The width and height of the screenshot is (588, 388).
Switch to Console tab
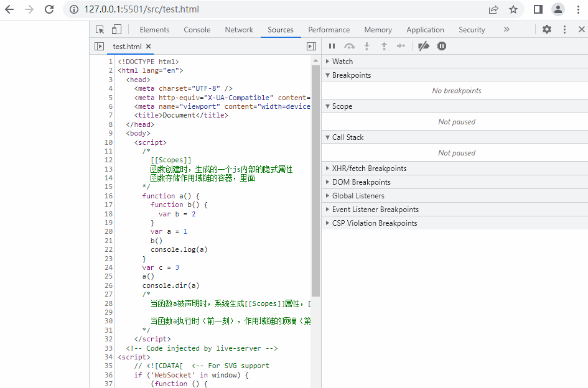[x=197, y=30]
